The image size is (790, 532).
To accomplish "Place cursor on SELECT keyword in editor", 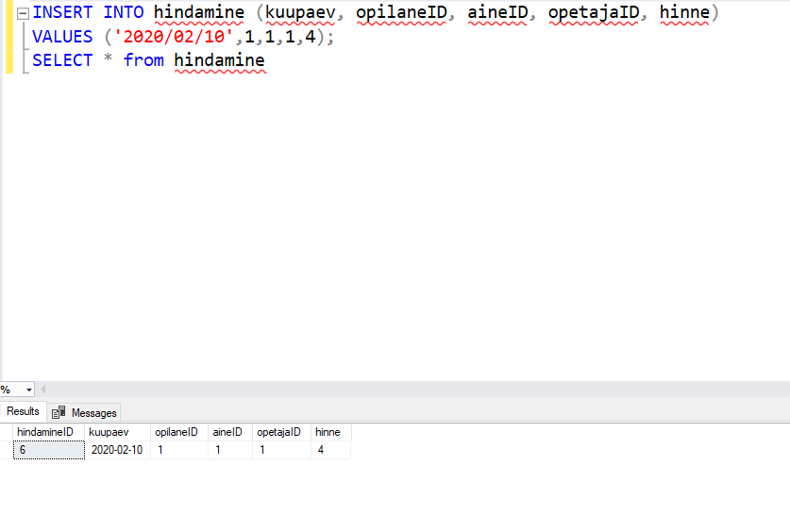I will (x=62, y=60).
